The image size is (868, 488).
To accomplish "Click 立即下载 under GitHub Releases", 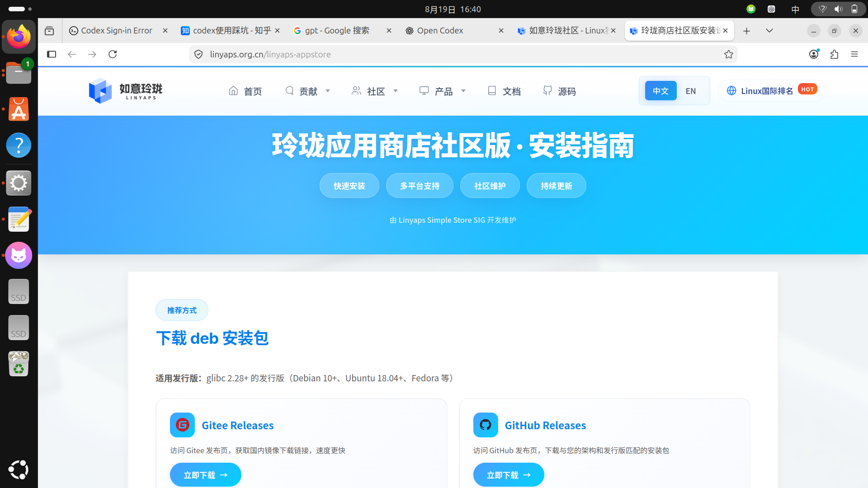I will [509, 475].
